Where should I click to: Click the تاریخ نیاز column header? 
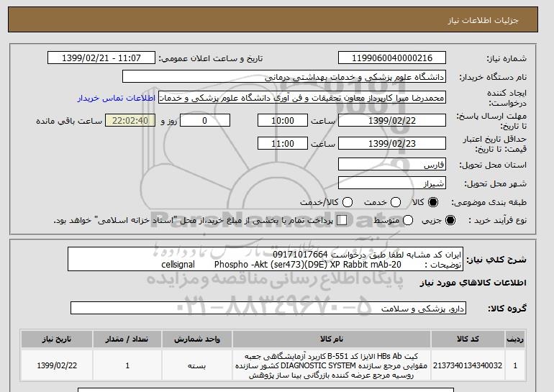coord(57,339)
